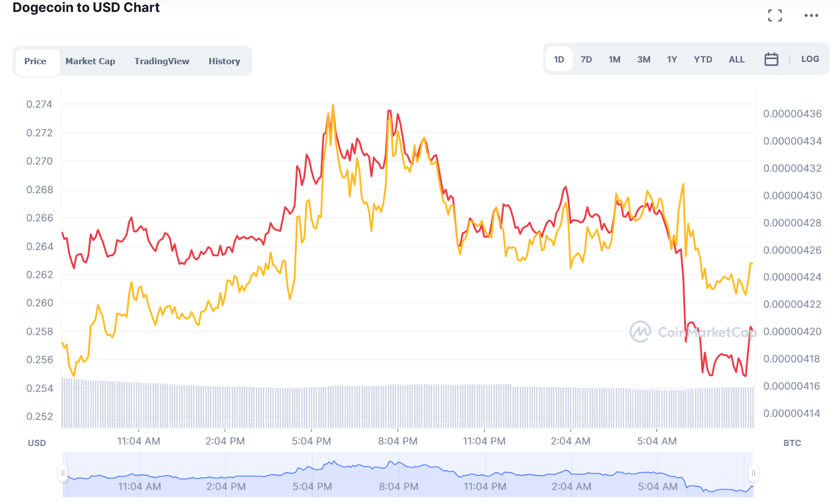Set chart range to 1M
This screenshot has height=504, width=840.
tap(614, 60)
